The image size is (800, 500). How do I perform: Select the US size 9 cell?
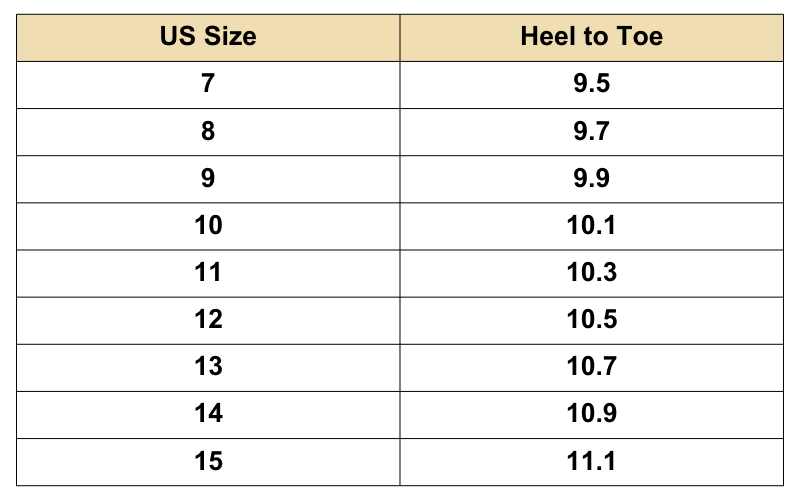coord(208,178)
